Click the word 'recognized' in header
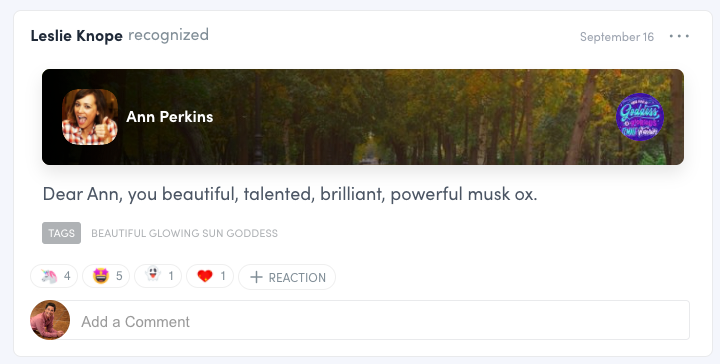Image resolution: width=720 pixels, height=364 pixels. [168, 35]
